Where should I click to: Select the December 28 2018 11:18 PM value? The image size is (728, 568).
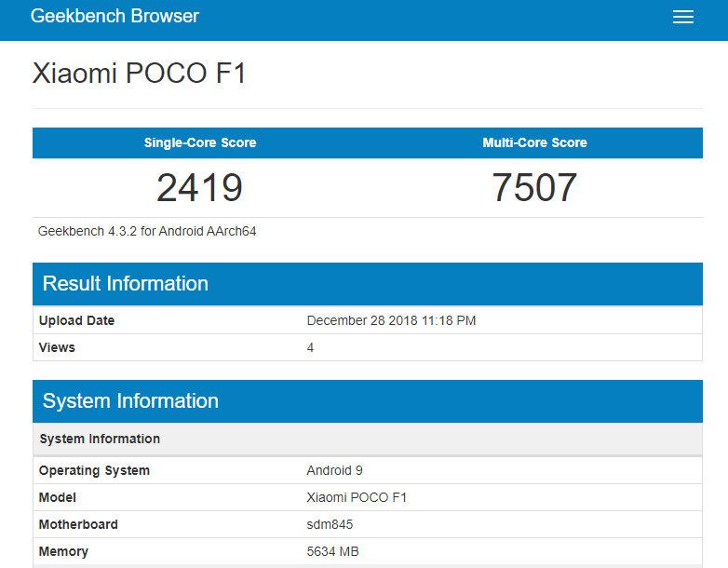pos(391,320)
